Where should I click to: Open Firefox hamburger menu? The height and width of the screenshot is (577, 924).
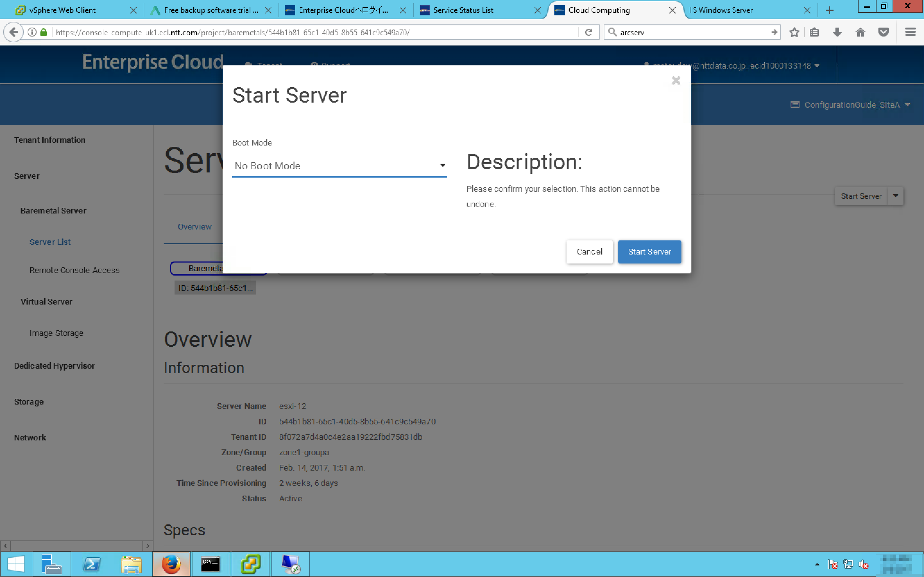910,32
